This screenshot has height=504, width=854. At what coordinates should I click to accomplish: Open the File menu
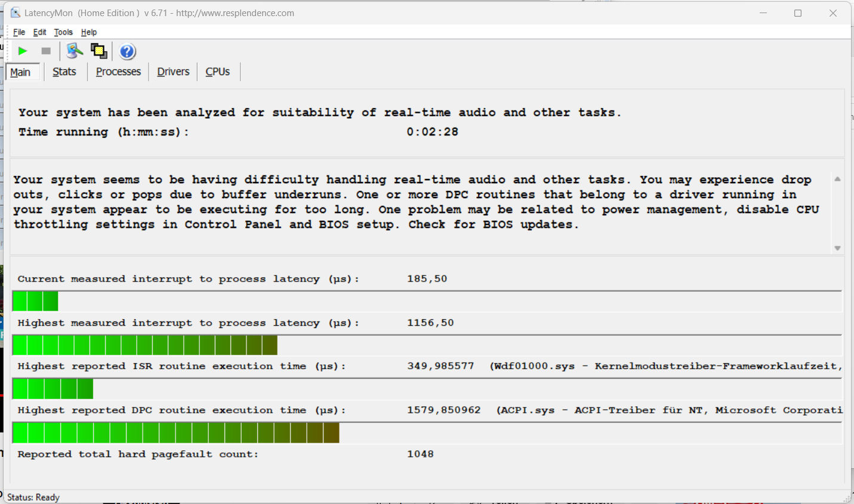(19, 32)
